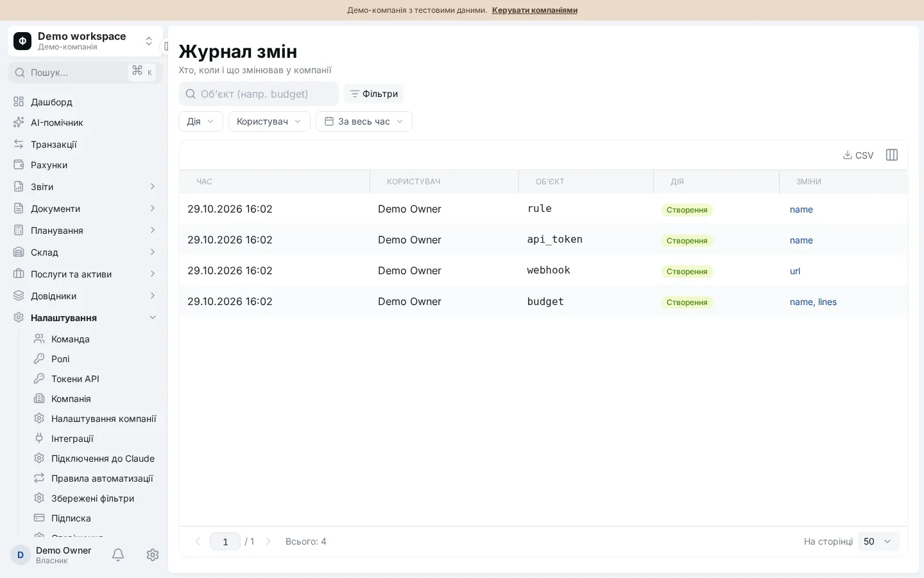Open the notifications bell
This screenshot has height=578, width=924.
(118, 555)
